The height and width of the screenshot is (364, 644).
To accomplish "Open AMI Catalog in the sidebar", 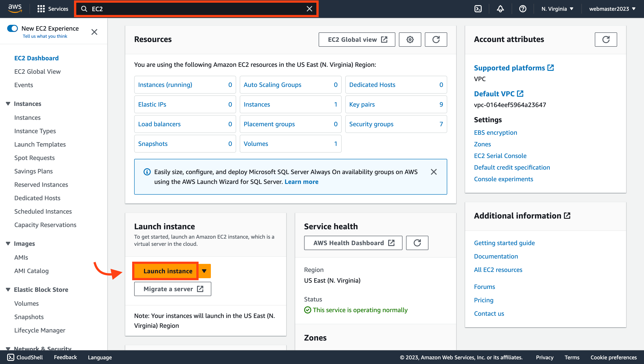I will click(32, 271).
